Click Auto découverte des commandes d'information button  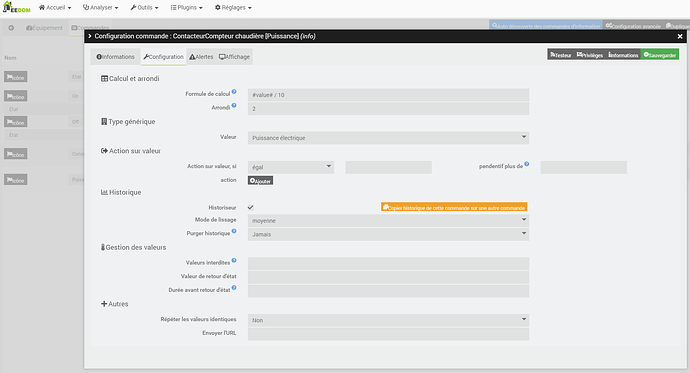coord(546,26)
